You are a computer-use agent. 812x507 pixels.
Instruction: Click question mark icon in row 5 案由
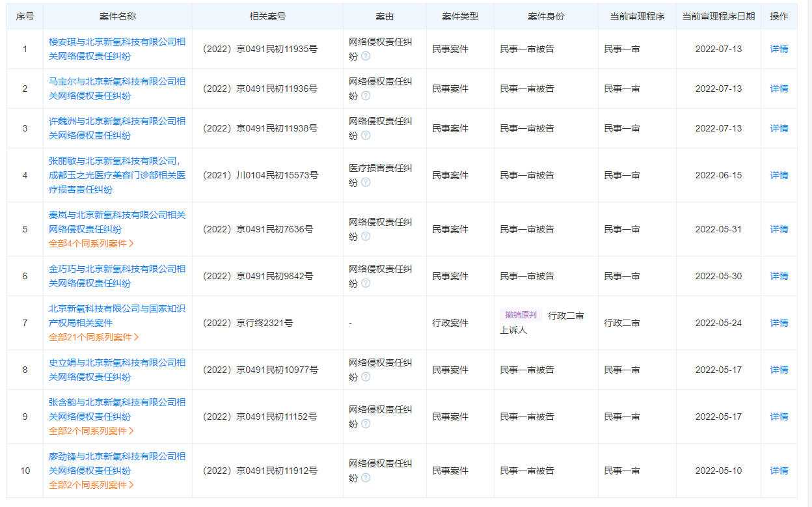[x=366, y=236]
